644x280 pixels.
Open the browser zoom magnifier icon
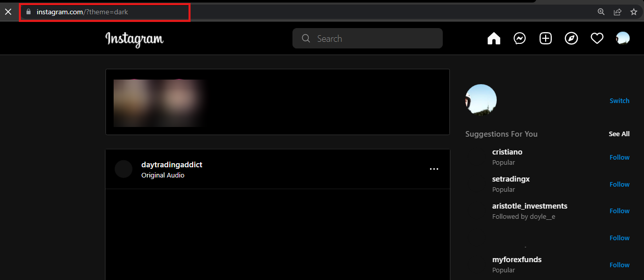pos(601,12)
